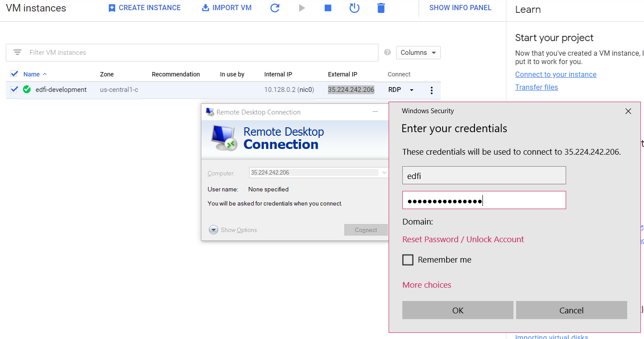Open the Computer address combo box
The width and height of the screenshot is (644, 339).
point(319,172)
